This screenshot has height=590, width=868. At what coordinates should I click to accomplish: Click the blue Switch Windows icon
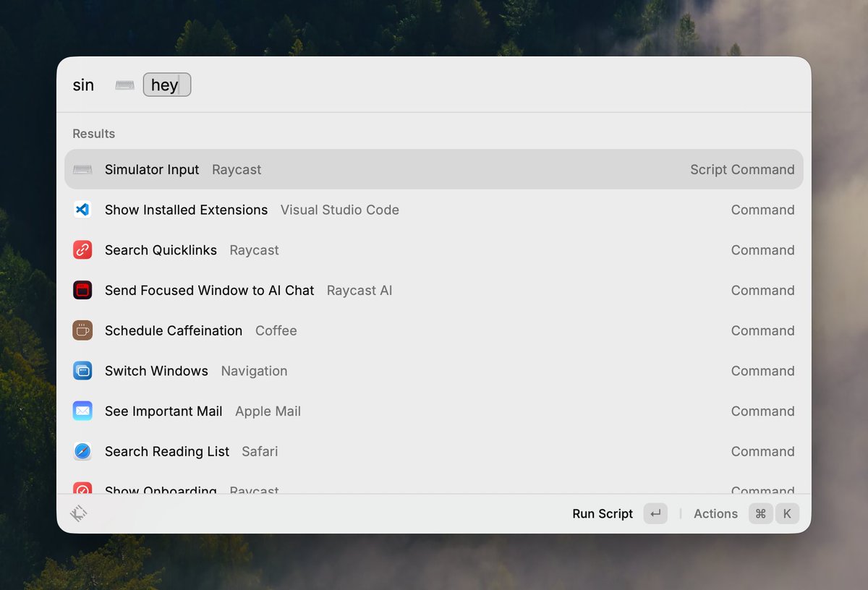82,371
